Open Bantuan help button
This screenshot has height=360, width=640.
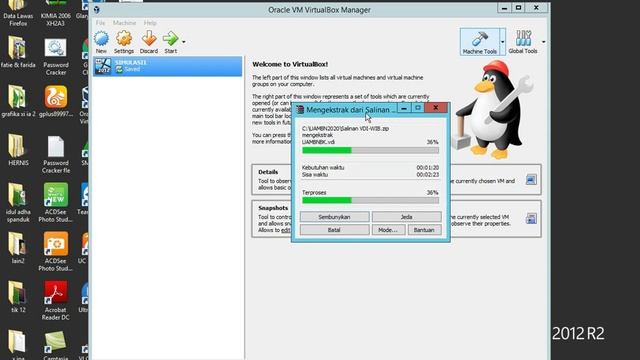pyautogui.click(x=424, y=230)
